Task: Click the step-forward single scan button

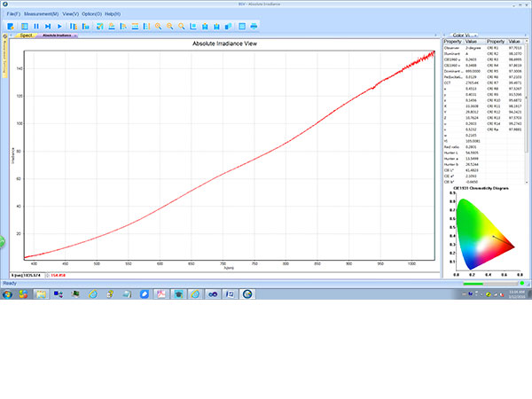Action: point(48,26)
